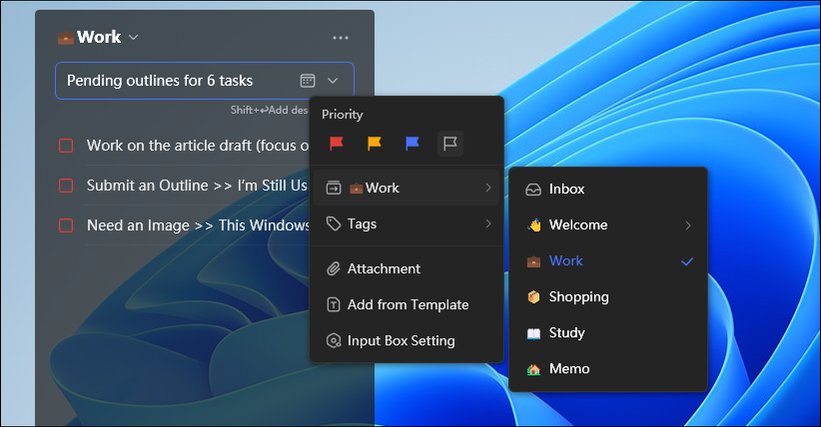Image resolution: width=821 pixels, height=427 pixels.
Task: Choose Add from Template
Action: pyautogui.click(x=407, y=305)
